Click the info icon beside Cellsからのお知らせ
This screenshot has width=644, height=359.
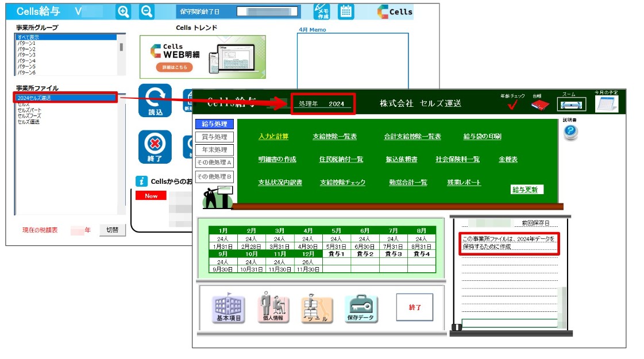[x=141, y=181]
